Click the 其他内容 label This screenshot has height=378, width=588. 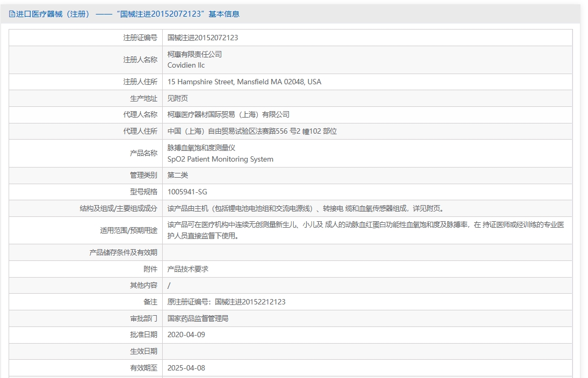click(143, 286)
